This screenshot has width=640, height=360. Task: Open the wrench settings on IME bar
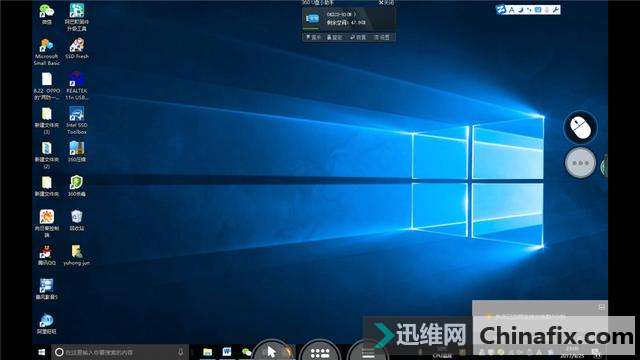[x=556, y=10]
